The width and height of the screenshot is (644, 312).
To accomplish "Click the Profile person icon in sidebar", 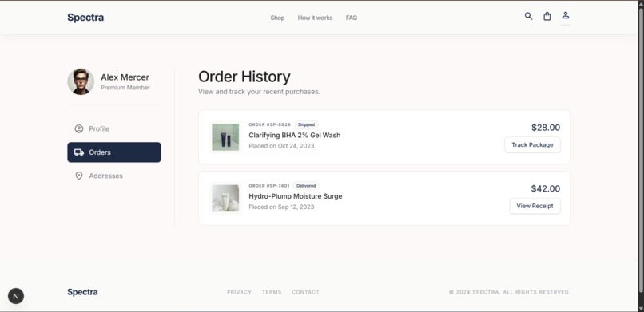I will pyautogui.click(x=79, y=128).
